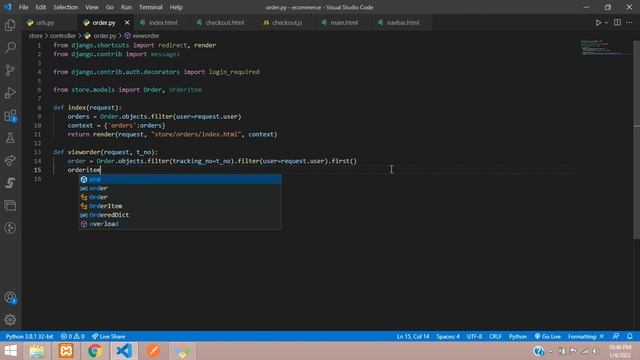Viewport: 640px width, 360px height.
Task: Open the run button dropdown arrow
Action: point(606,22)
